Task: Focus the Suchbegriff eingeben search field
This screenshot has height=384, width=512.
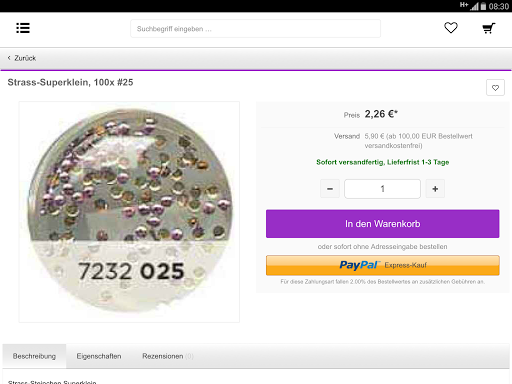Action: pos(255,29)
